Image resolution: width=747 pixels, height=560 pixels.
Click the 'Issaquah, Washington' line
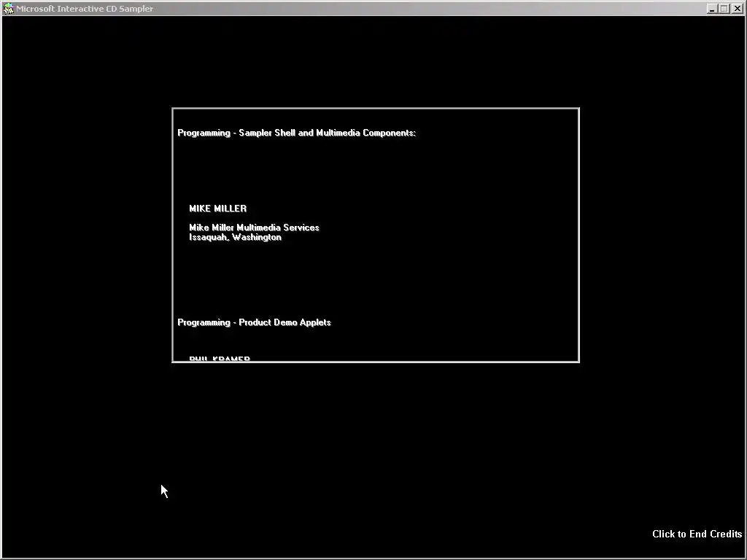236,237
